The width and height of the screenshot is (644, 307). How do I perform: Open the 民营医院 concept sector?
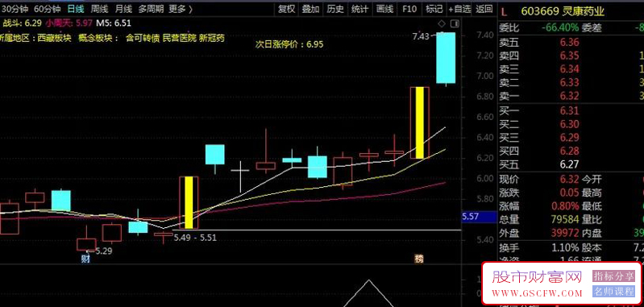coord(179,38)
